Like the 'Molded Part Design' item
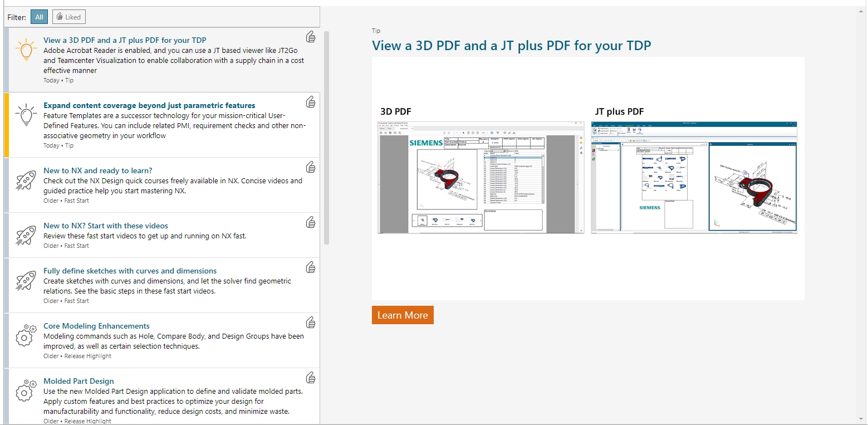Image resolution: width=868 pixels, height=425 pixels. [x=311, y=378]
